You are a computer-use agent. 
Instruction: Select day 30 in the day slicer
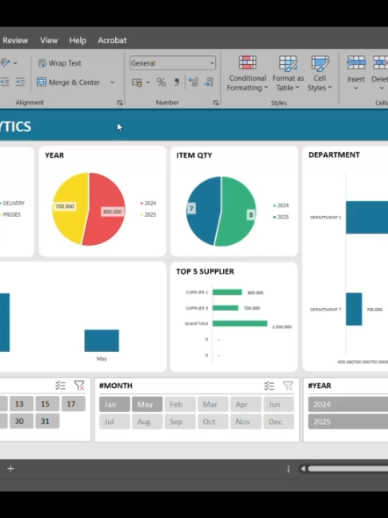pyautogui.click(x=21, y=421)
